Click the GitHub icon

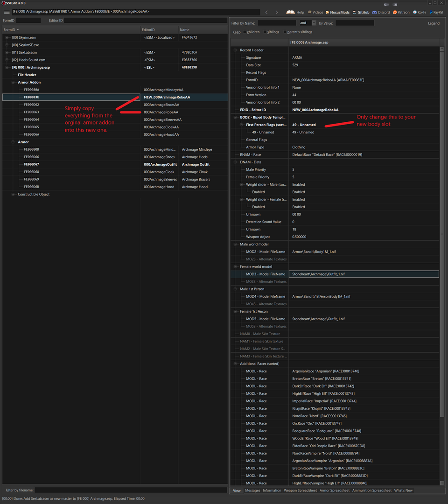(x=355, y=12)
